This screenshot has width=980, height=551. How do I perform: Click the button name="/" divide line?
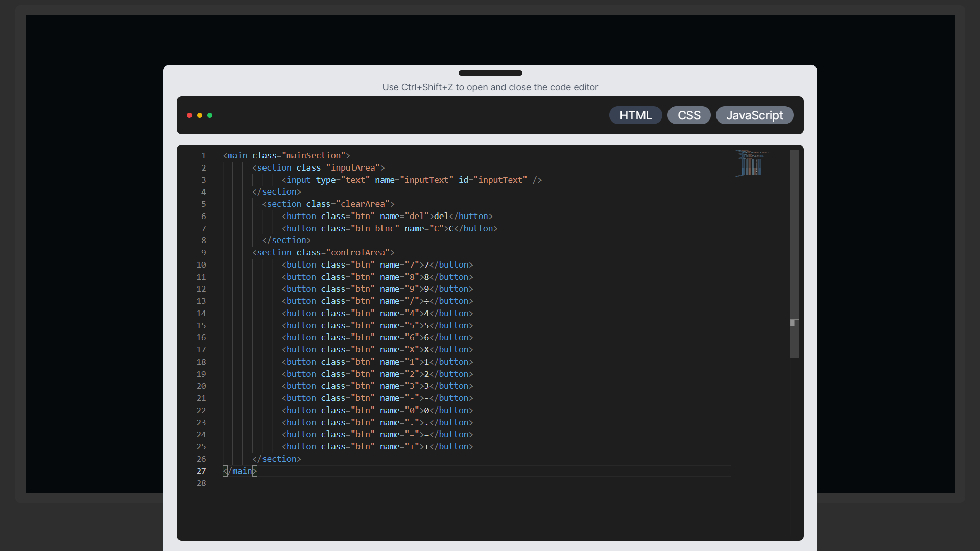377,301
